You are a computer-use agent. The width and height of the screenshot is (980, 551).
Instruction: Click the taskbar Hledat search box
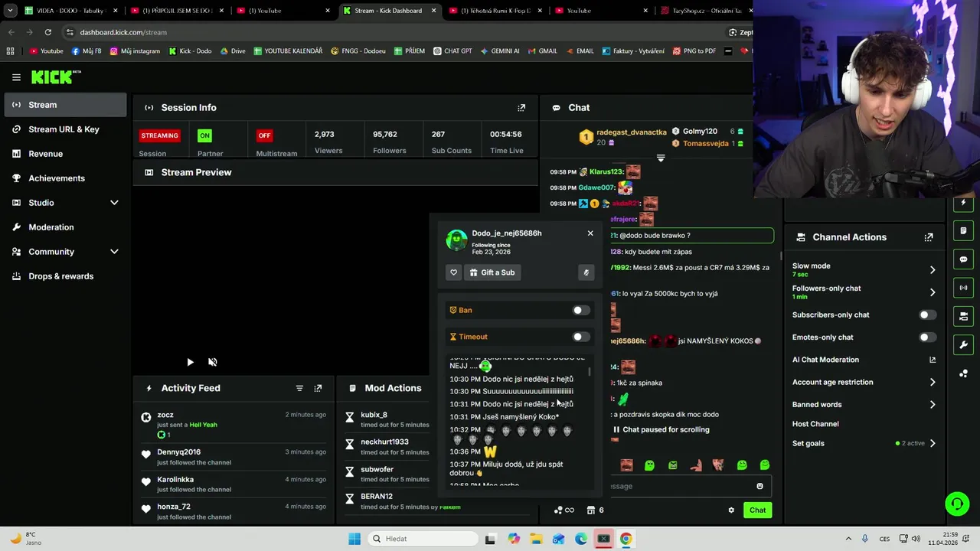pos(421,539)
